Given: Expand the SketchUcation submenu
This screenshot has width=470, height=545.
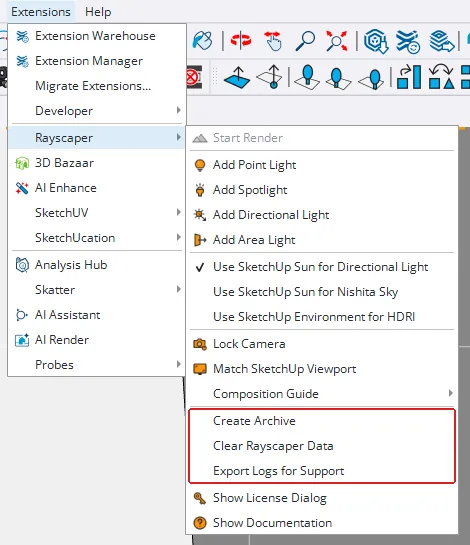Looking at the screenshot, I should (97, 238).
